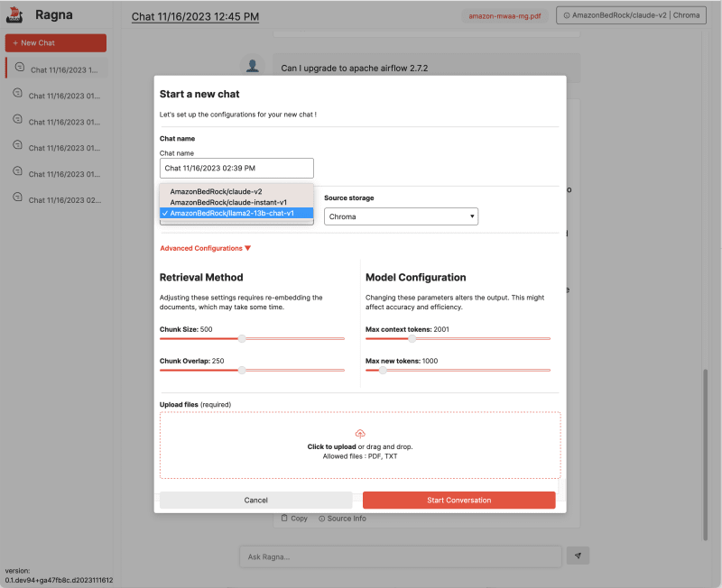The width and height of the screenshot is (722, 588).
Task: Adjust the Chunk Overlap slider handle
Action: [x=242, y=370]
